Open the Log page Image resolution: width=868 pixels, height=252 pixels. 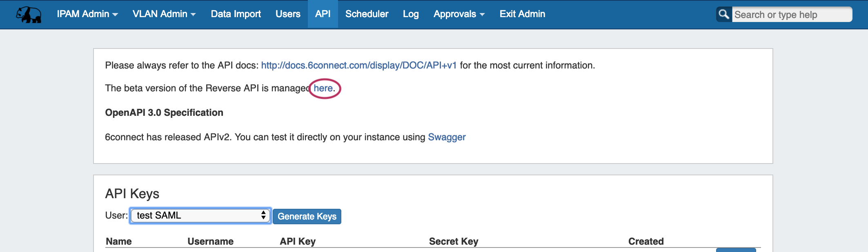point(411,14)
